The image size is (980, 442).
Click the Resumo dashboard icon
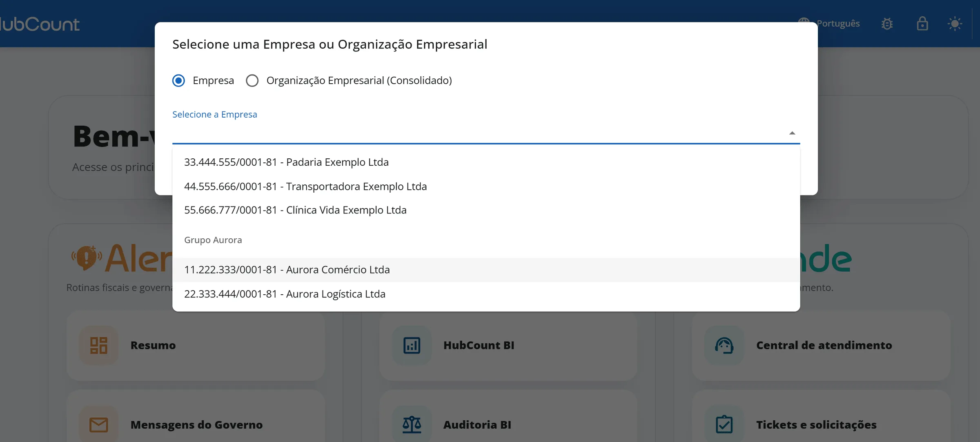coord(99,345)
